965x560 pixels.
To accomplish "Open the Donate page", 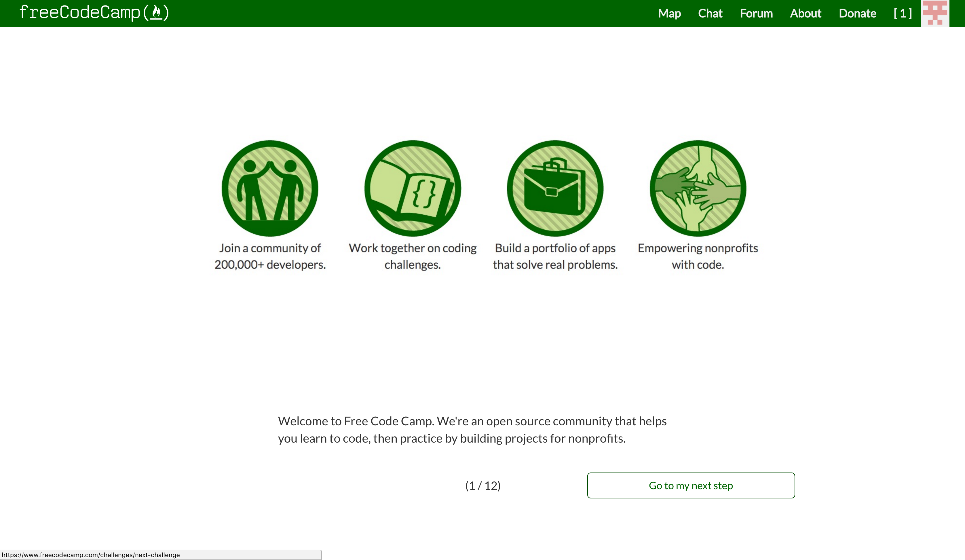I will point(857,14).
